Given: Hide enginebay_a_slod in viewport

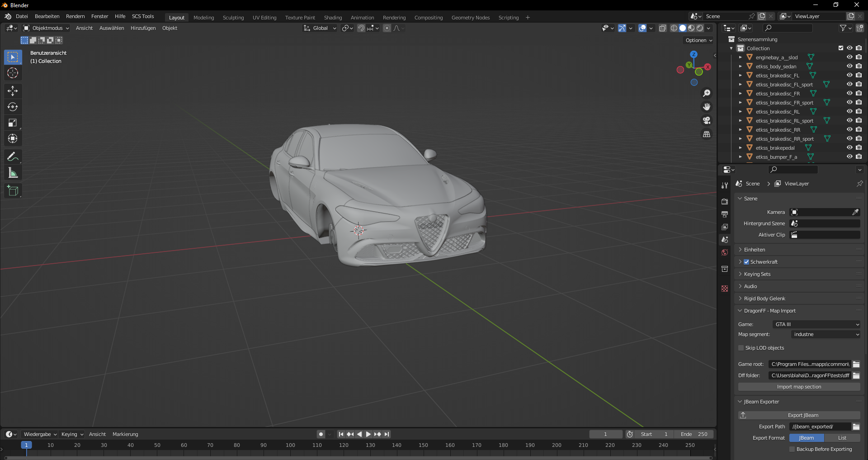Looking at the screenshot, I should [849, 57].
